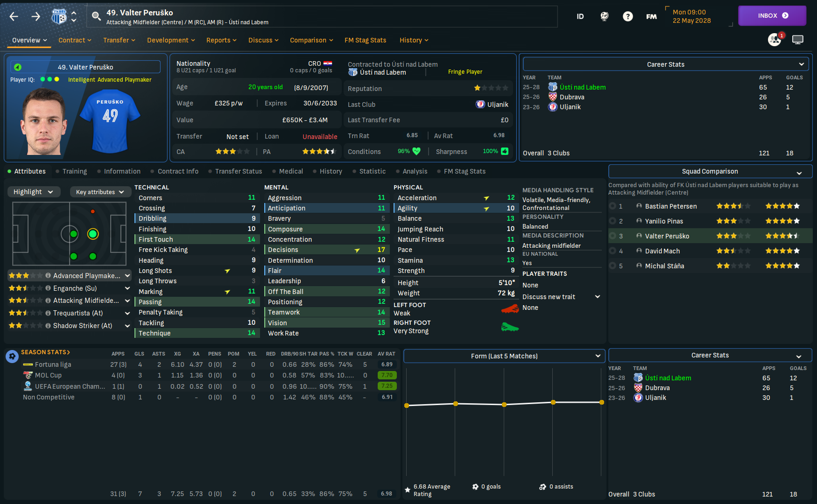Click the Ústí nad Labem club badge
Viewport: 817px width, 504px height.
tap(59, 17)
